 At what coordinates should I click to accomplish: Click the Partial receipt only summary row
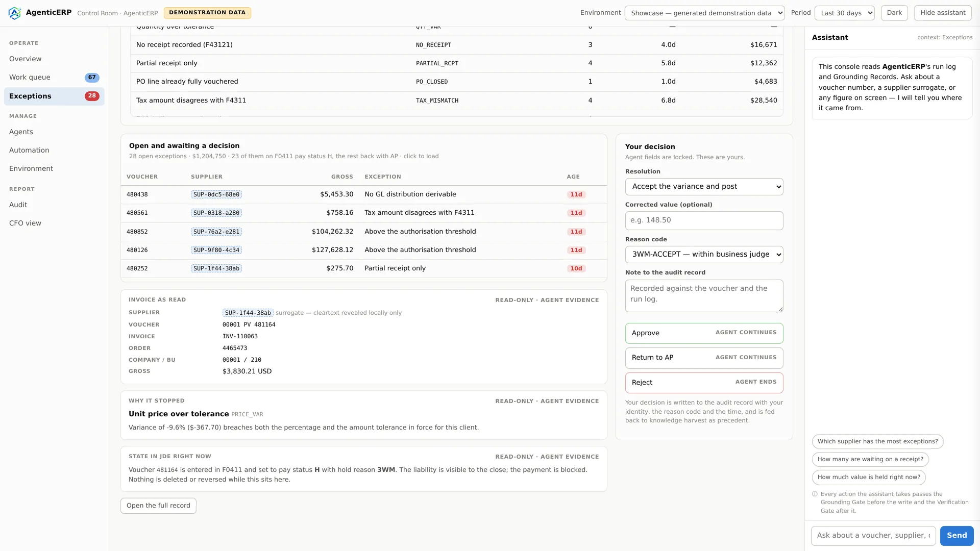tap(456, 63)
